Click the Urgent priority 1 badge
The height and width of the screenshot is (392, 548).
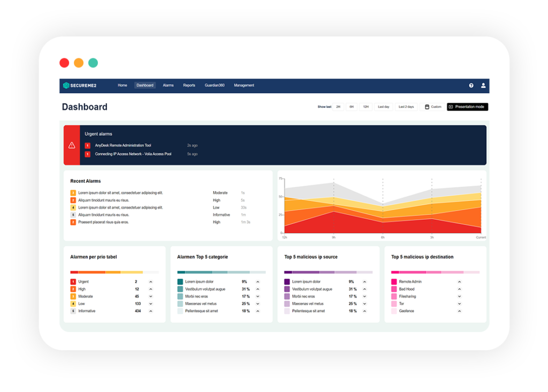tap(73, 282)
